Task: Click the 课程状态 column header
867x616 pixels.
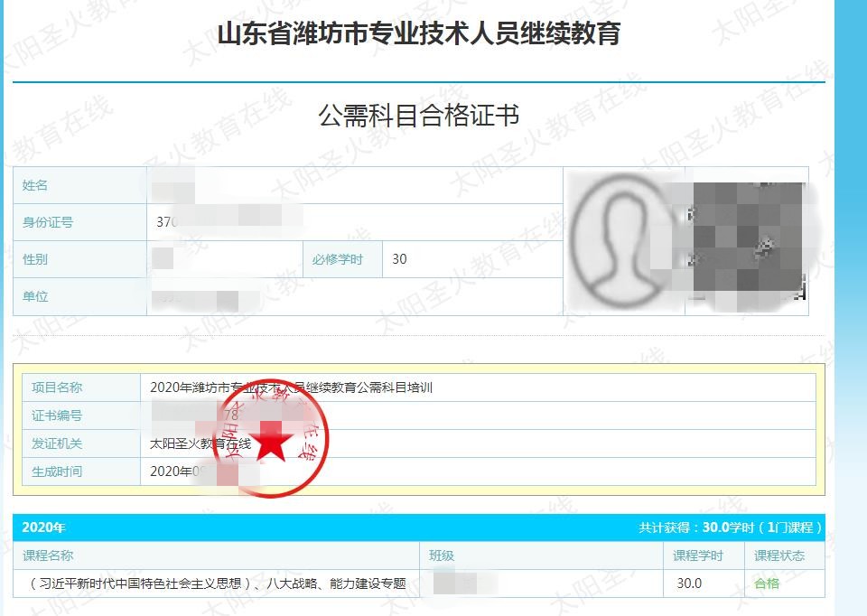Action: coord(778,555)
